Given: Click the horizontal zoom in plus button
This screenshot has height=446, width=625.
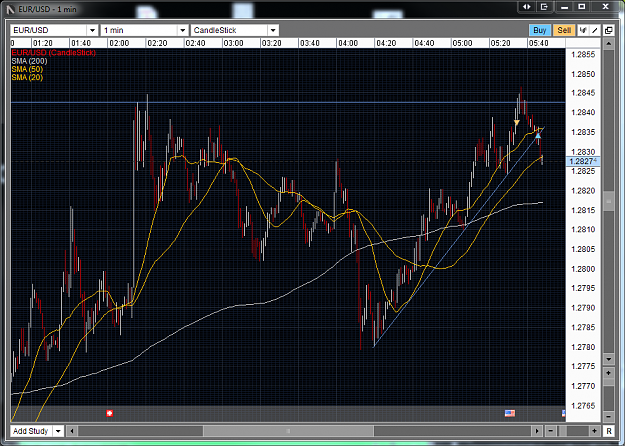Looking at the screenshot, I should coord(594,431).
